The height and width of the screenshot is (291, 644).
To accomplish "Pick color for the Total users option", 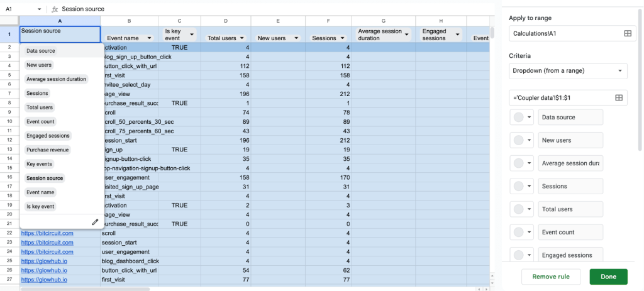I will 521,209.
